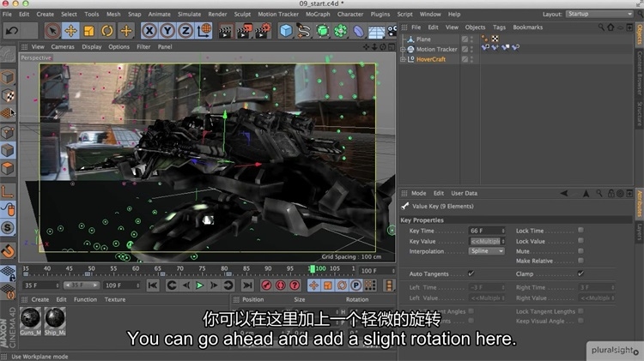Open Edit Render Settings icon
The width and height of the screenshot is (644, 361).
click(x=263, y=31)
